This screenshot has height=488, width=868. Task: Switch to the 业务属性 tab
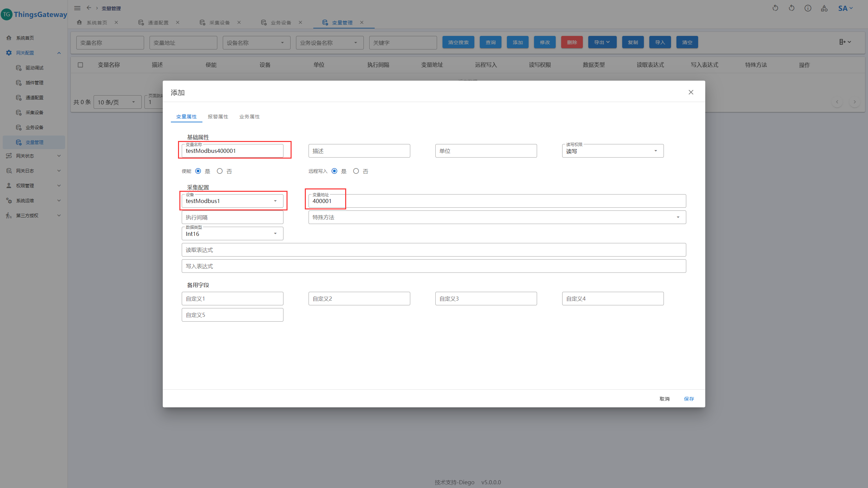[249, 117]
